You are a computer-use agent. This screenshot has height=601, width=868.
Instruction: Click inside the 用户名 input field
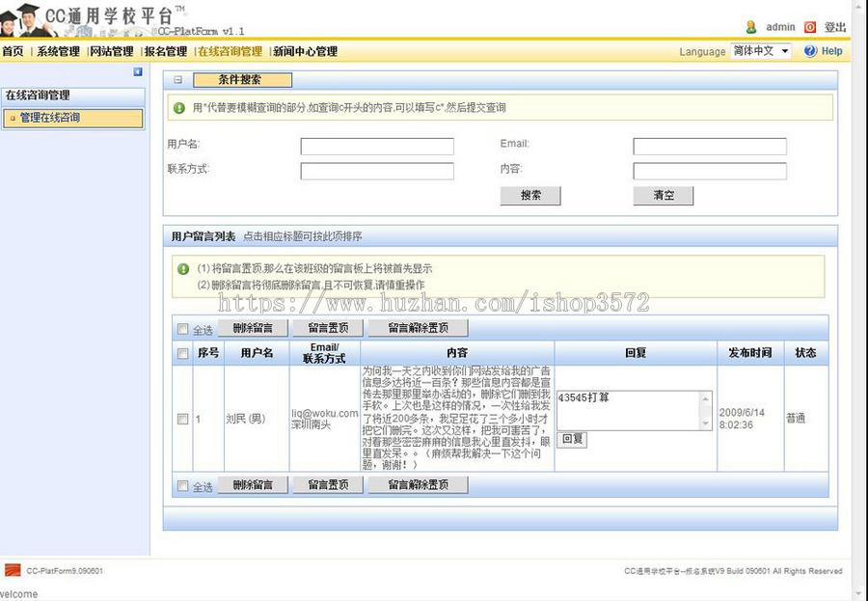(376, 146)
